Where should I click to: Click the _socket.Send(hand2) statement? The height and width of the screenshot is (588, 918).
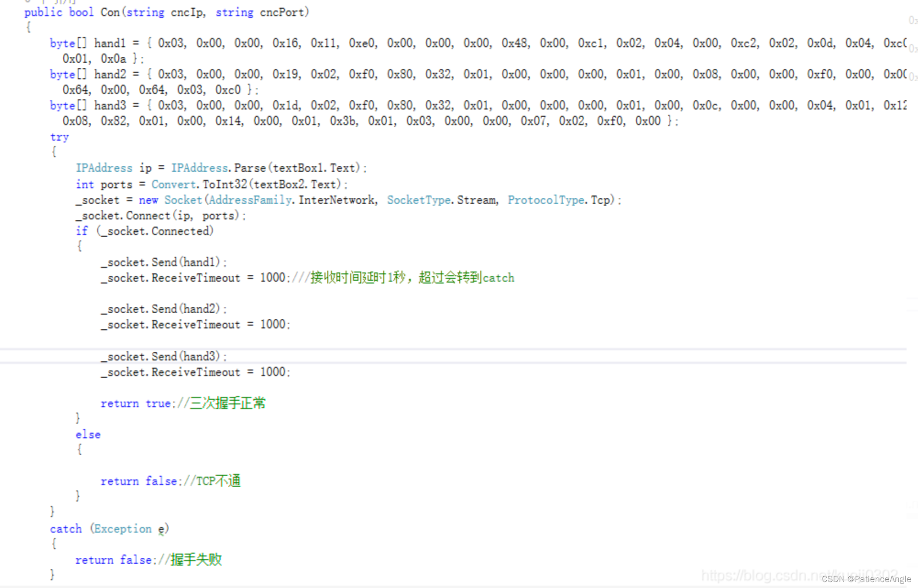164,309
